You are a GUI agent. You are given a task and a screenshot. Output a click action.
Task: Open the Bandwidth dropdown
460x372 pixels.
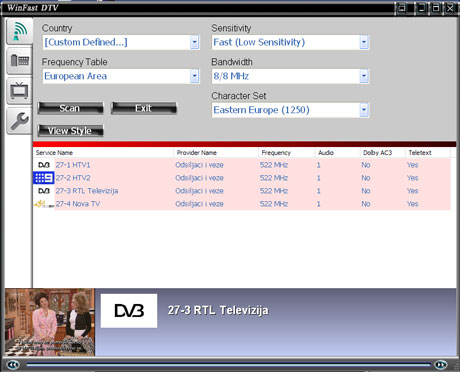tap(364, 76)
